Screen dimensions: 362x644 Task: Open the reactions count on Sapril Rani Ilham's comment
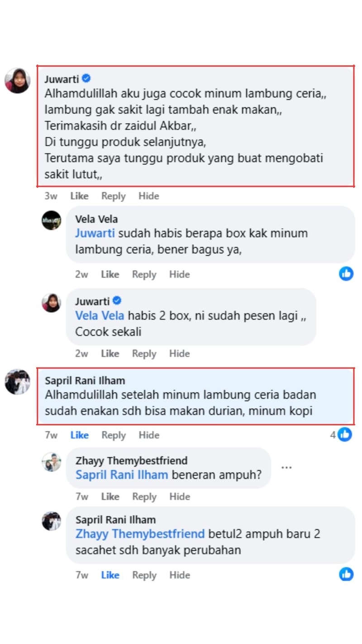[x=340, y=434]
